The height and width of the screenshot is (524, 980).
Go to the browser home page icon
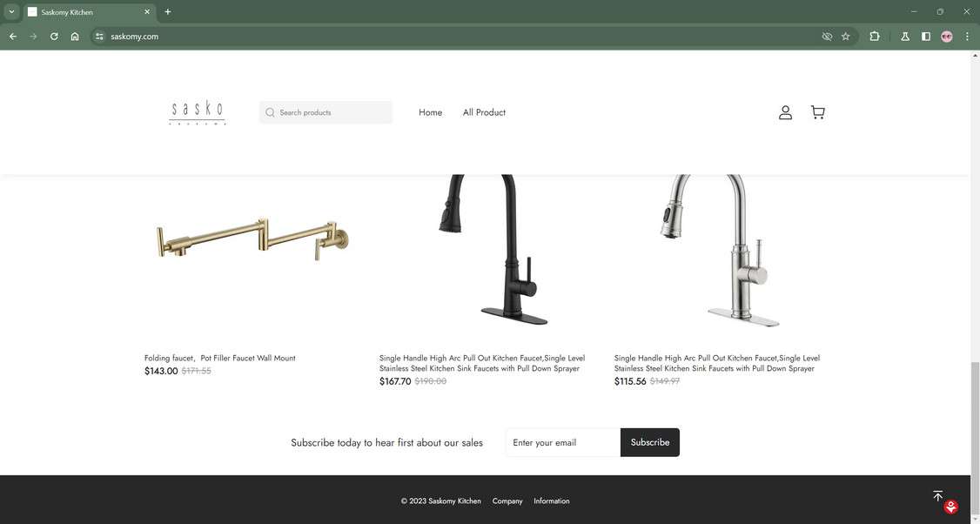(x=75, y=37)
